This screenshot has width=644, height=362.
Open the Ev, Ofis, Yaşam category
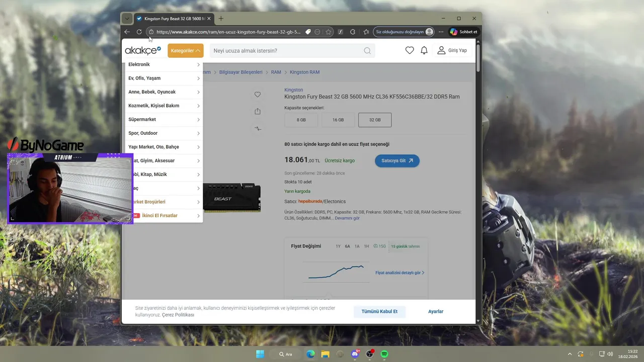pyautogui.click(x=164, y=78)
